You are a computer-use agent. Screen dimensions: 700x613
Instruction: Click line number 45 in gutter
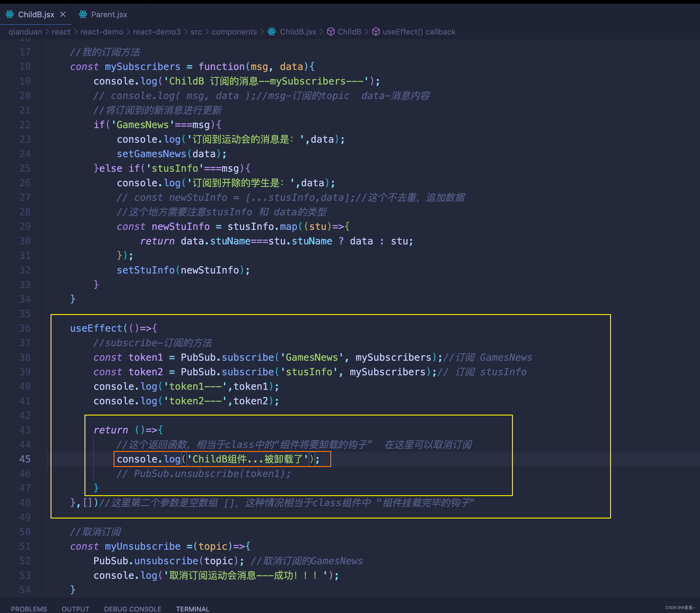(25, 459)
